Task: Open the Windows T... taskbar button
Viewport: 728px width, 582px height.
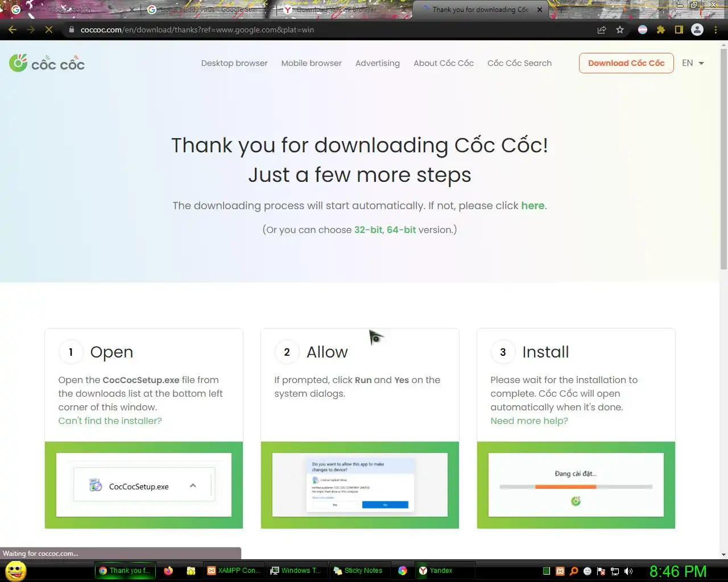Action: pyautogui.click(x=296, y=571)
